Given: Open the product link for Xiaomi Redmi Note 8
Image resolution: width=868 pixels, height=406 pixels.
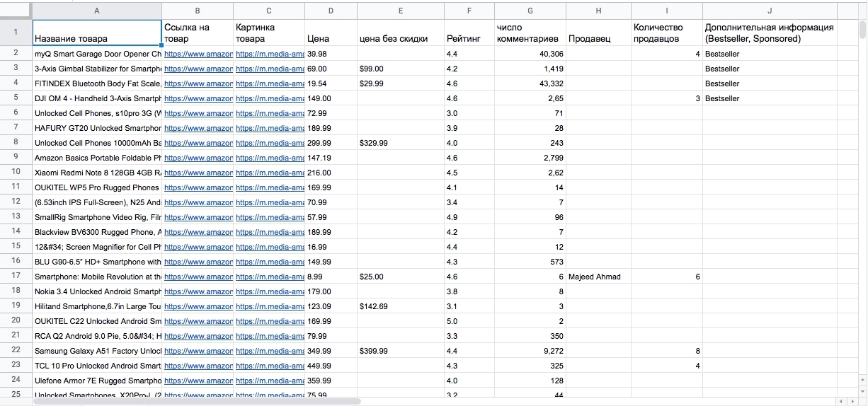Looking at the screenshot, I should click(198, 173).
